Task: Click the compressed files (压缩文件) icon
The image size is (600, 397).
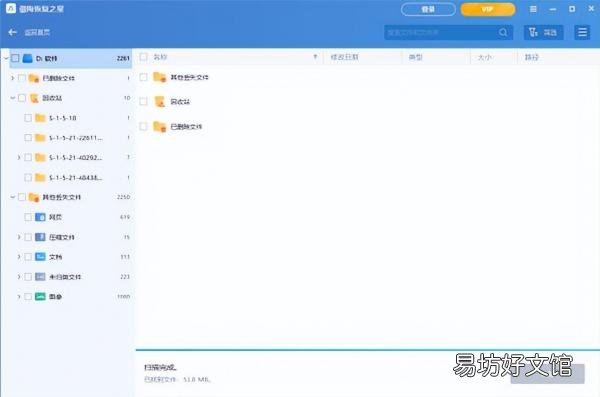Action: pos(40,237)
